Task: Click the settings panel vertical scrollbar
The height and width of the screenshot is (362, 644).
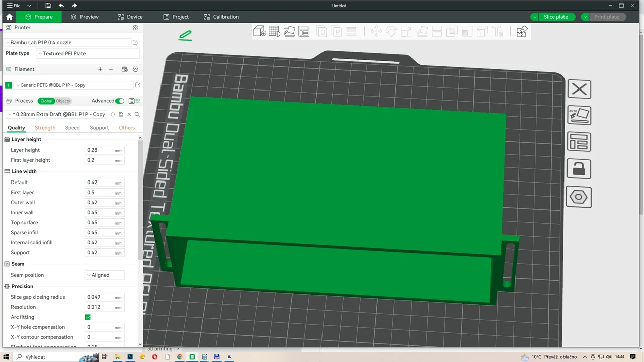Action: 140,201
